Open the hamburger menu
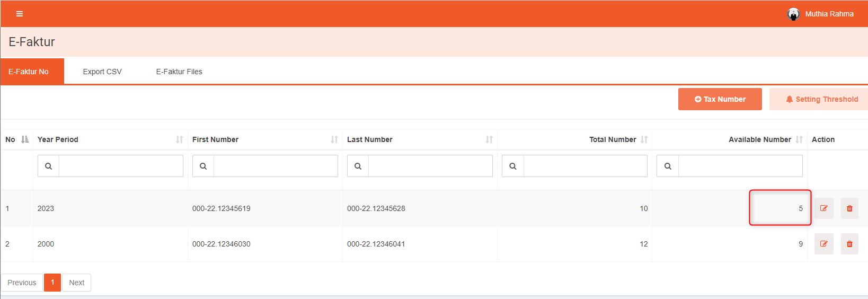 click(20, 14)
